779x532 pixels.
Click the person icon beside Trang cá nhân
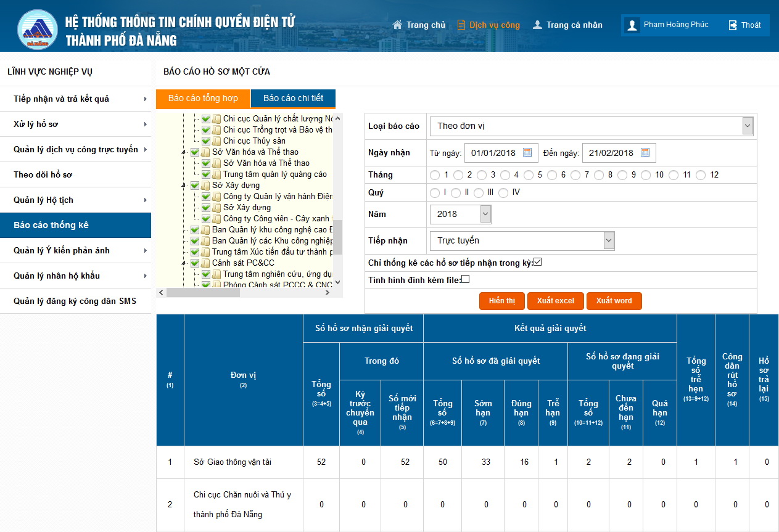coord(537,25)
